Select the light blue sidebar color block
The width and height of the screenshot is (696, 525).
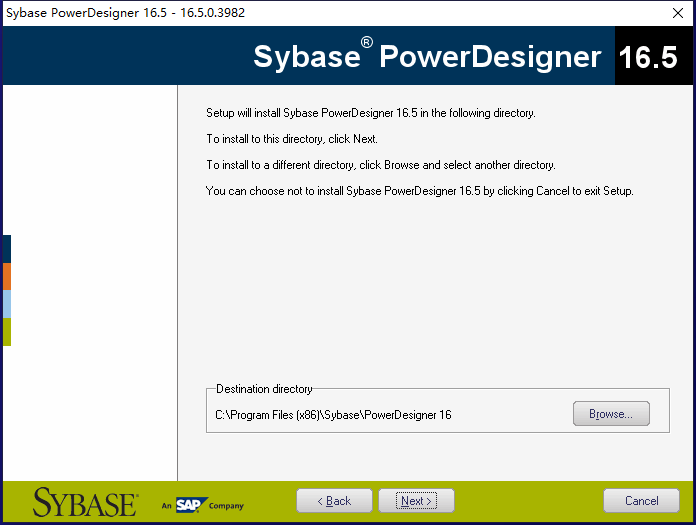pyautogui.click(x=6, y=304)
